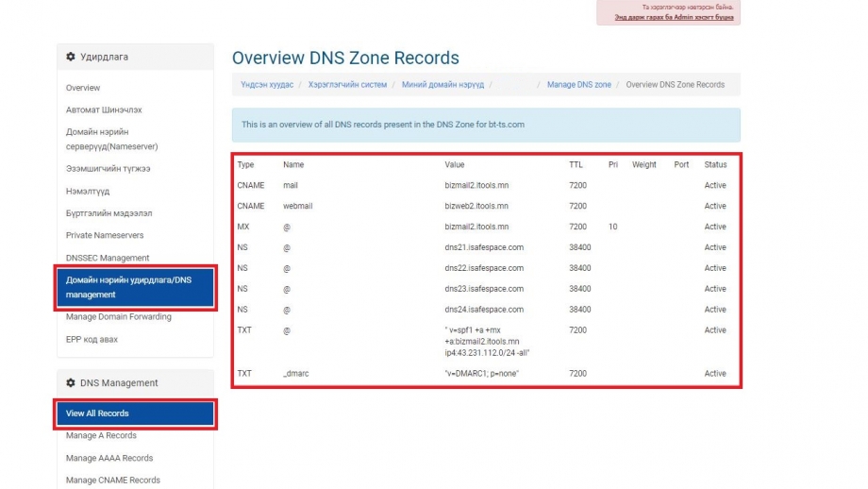Go back to Manage DNS zone breadcrumb
This screenshot has width=868, height=489.
(579, 85)
